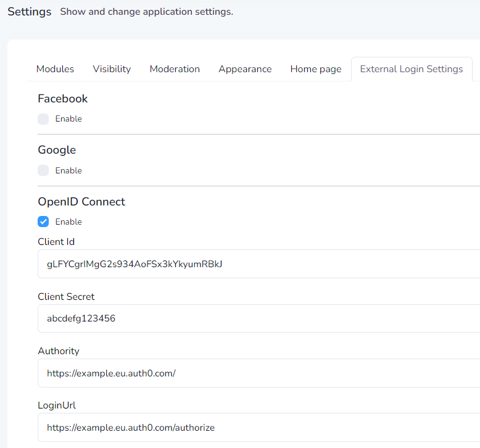Untick the OpenID Connect Enable checkbox
This screenshot has height=448, width=480.
point(43,222)
